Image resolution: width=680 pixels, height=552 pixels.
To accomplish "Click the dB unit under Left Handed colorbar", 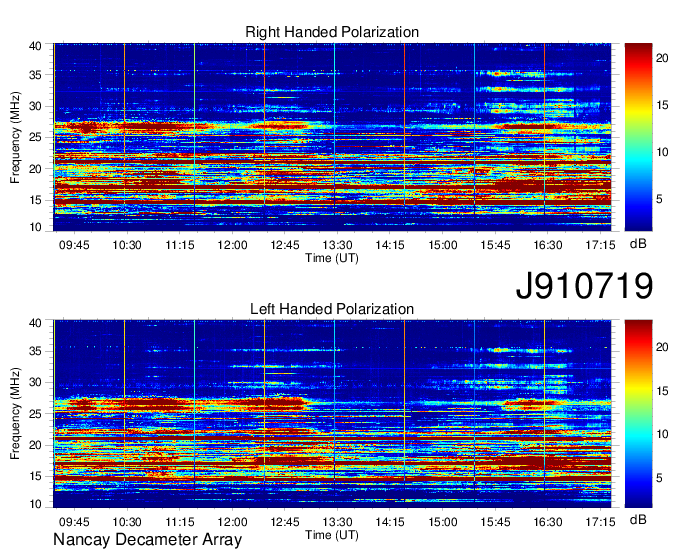I will coord(638,520).
